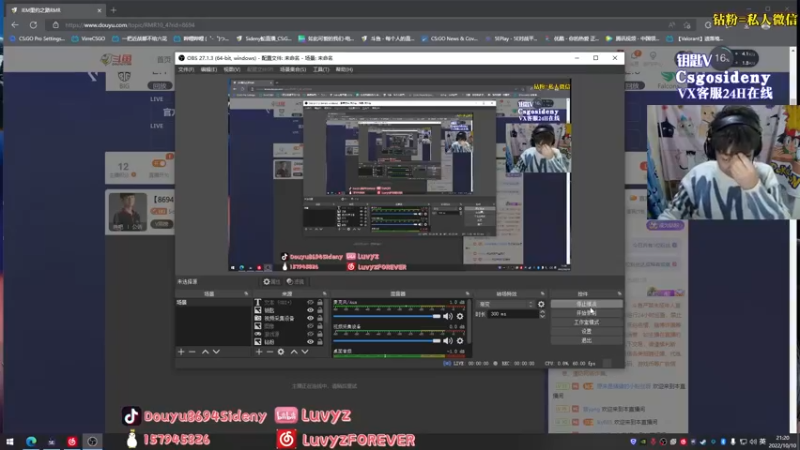Screen dimensions: 800x450
Task: Reload the page in the browser
Action: pyautogui.click(x=33, y=24)
